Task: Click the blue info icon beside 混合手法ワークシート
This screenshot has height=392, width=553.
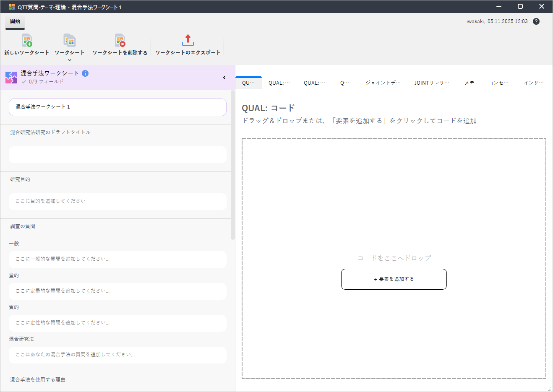Action: click(x=85, y=73)
